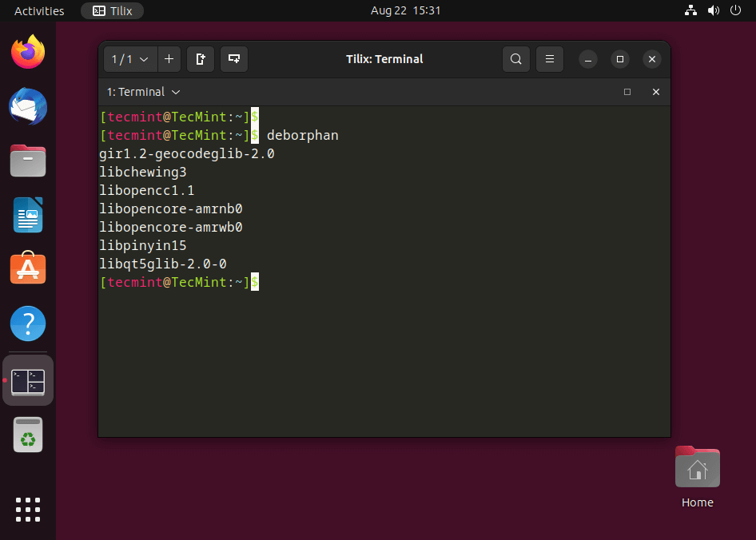Open the Tilix app menu in top bar
Image resolution: width=756 pixels, height=540 pixels.
click(113, 10)
